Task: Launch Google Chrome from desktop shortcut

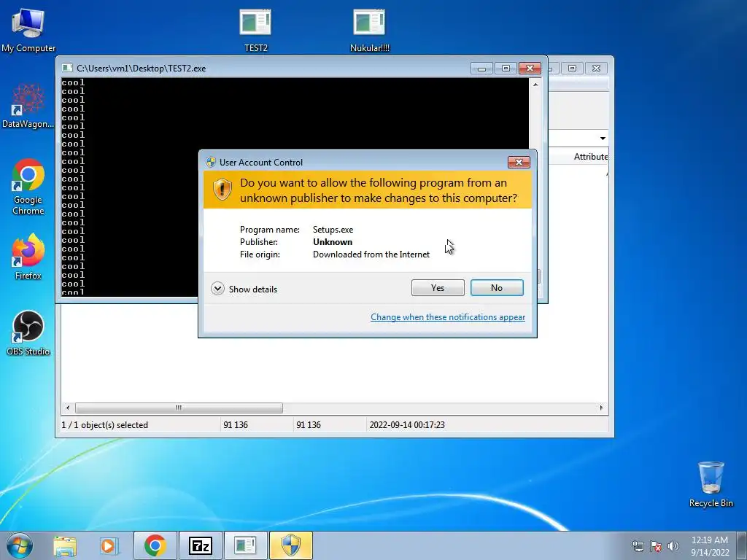Action: pyautogui.click(x=28, y=186)
